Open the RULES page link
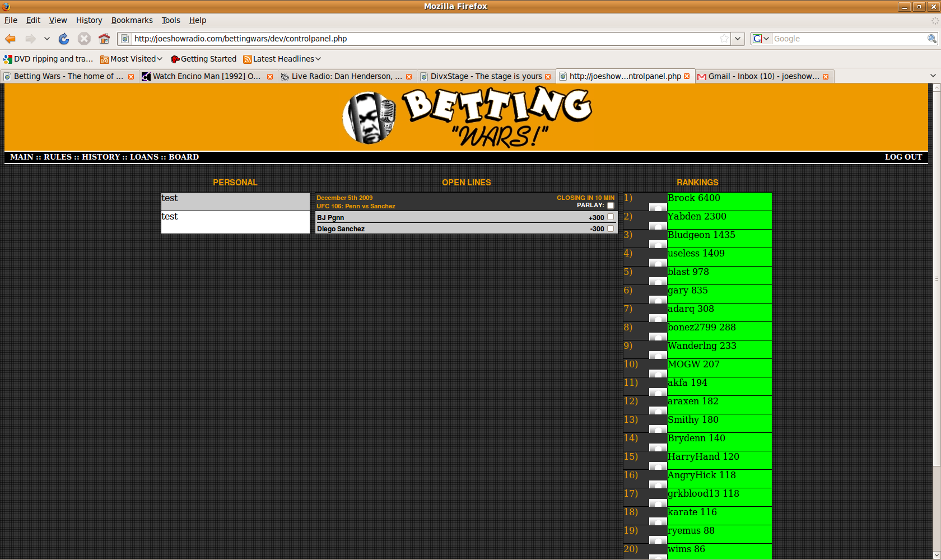Viewport: 941px width, 560px height. [x=58, y=157]
